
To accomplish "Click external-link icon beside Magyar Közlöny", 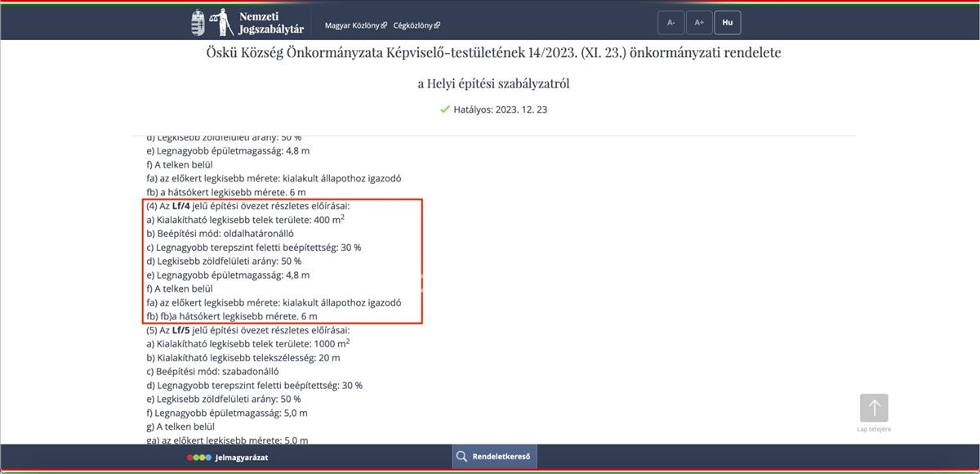I will (x=384, y=25).
